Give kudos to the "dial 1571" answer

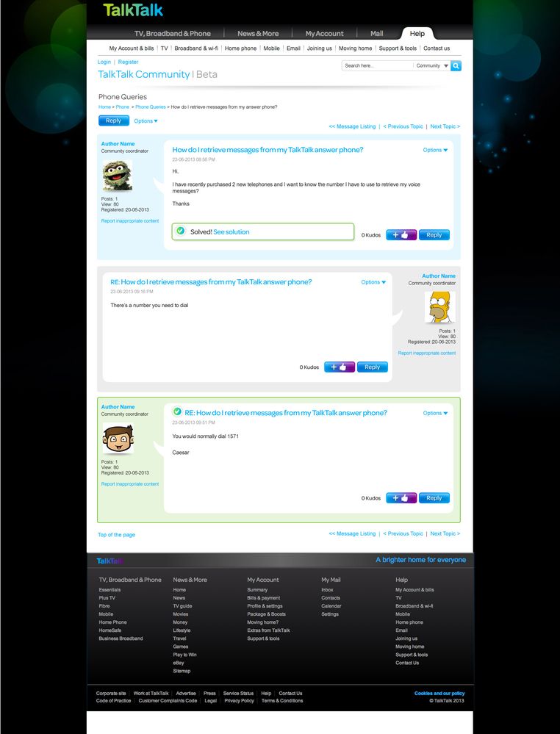point(401,498)
